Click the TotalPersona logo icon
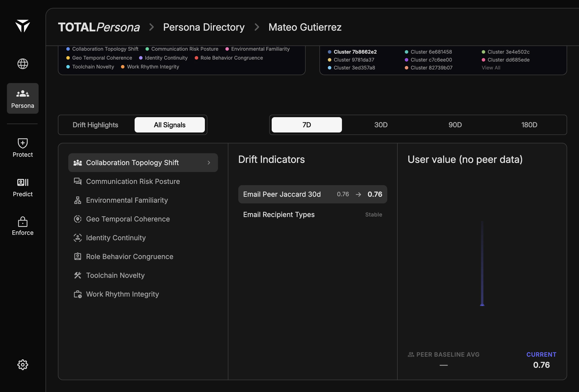579x392 pixels. click(23, 26)
